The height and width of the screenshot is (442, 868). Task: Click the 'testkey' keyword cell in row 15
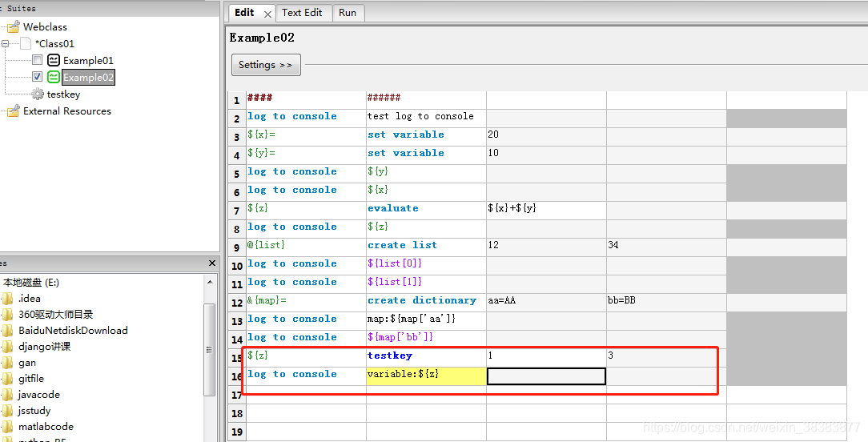tap(426, 358)
